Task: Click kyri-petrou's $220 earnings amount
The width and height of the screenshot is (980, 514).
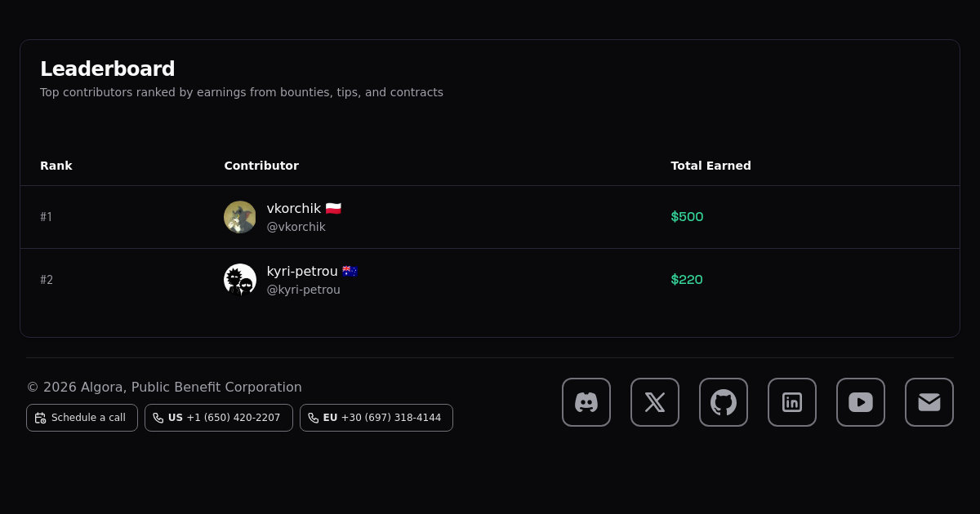Action: tap(687, 280)
